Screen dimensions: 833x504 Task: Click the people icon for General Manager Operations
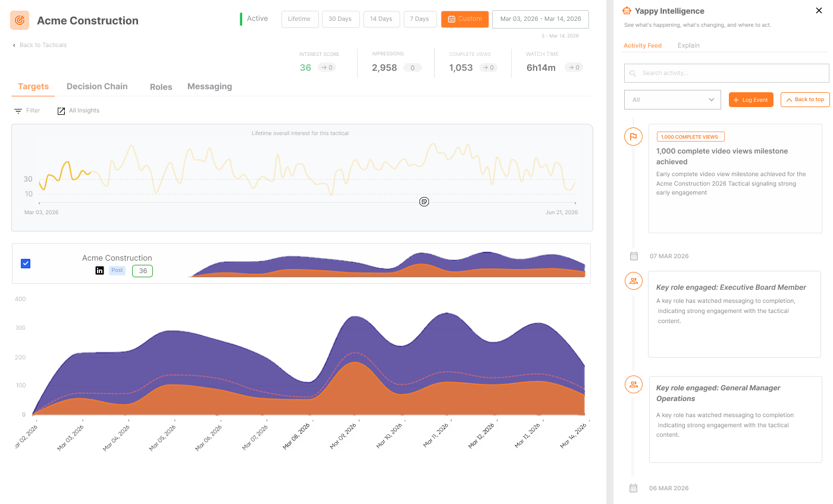(633, 384)
